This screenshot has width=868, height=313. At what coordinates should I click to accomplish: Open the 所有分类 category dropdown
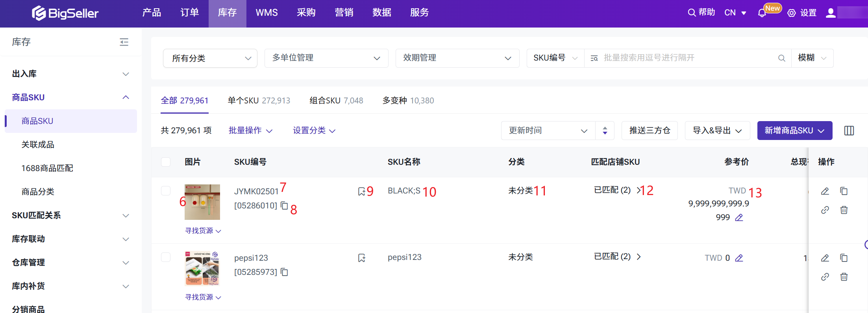pos(210,58)
